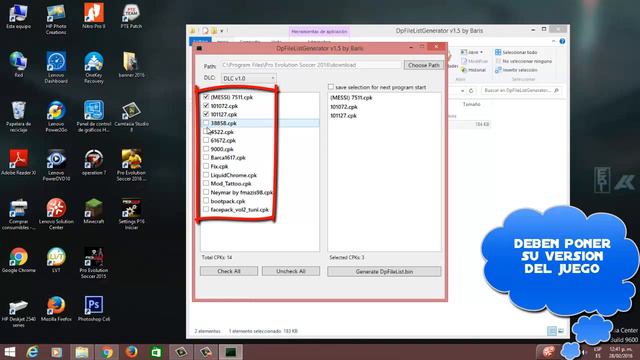The height and width of the screenshot is (360, 640).
Task: Select the Settings P16 Iniciar icon
Action: tap(131, 214)
